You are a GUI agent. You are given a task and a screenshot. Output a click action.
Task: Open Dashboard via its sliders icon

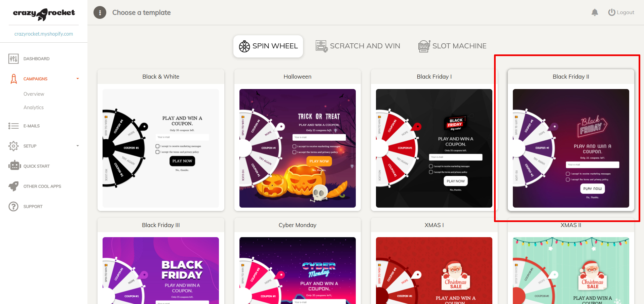(x=13, y=59)
